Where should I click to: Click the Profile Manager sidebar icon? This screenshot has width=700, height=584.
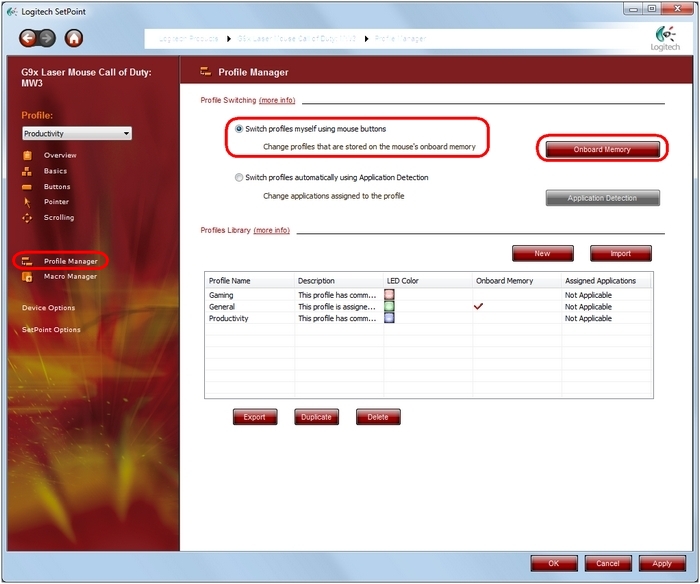pos(27,261)
